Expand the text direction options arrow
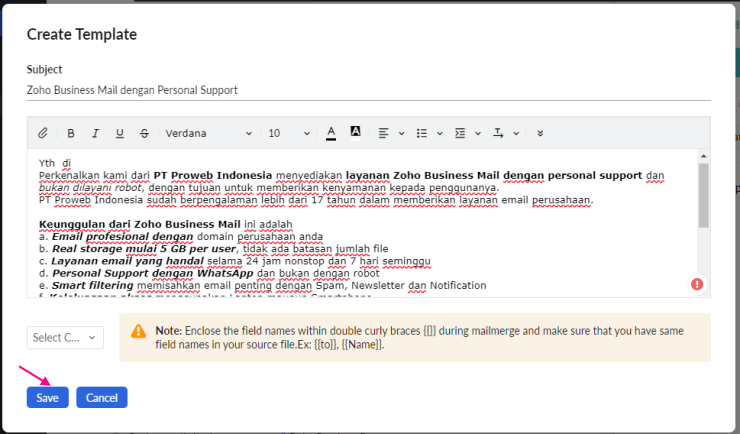This screenshot has height=434, width=740. tap(516, 134)
